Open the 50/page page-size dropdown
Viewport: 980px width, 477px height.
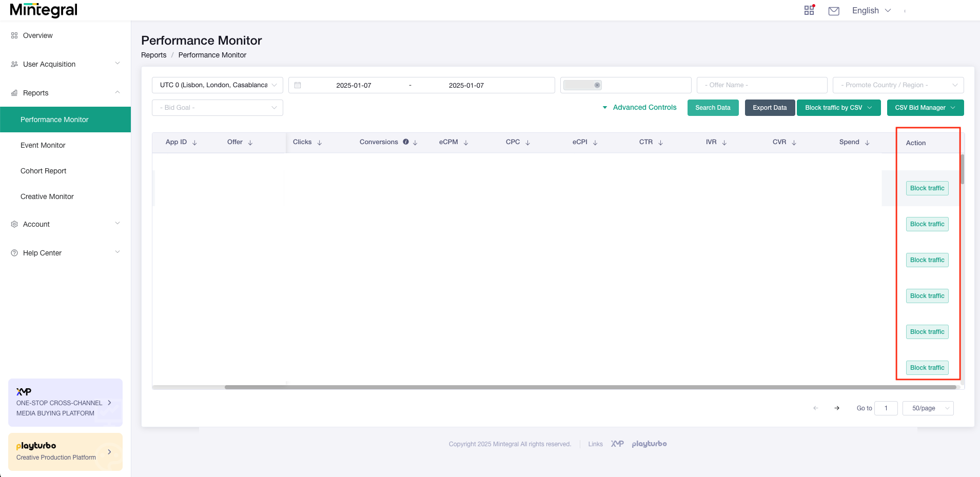click(x=927, y=408)
